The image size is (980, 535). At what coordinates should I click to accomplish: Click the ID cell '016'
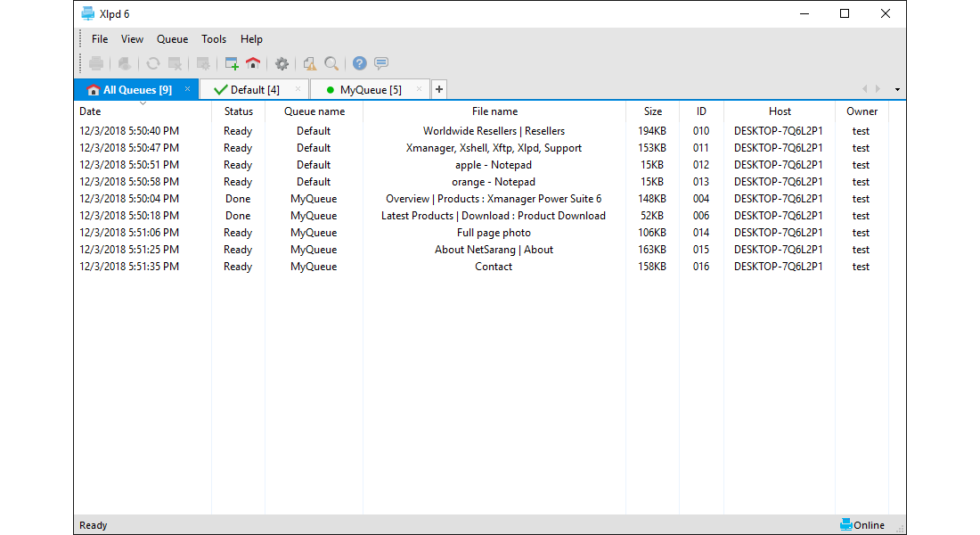pyautogui.click(x=701, y=266)
